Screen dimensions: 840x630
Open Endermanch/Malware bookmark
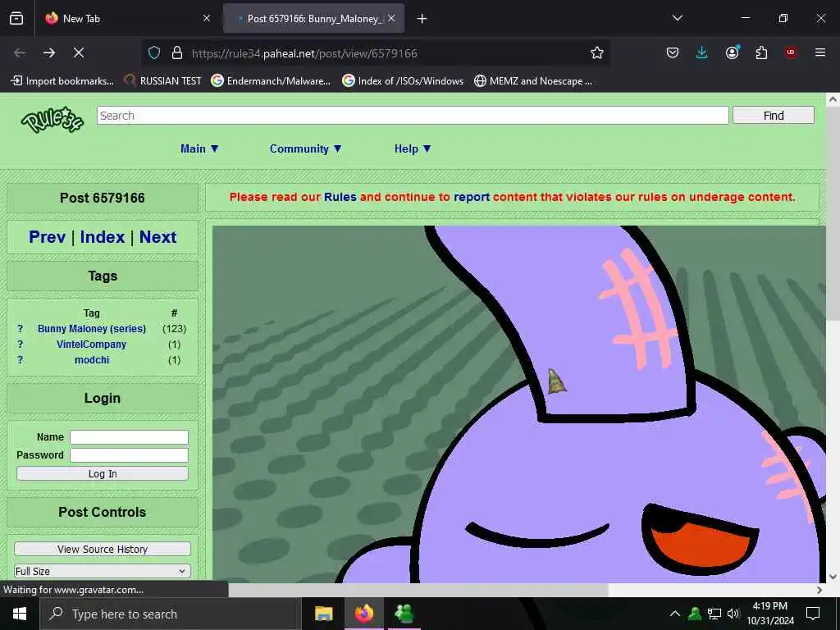(271, 81)
